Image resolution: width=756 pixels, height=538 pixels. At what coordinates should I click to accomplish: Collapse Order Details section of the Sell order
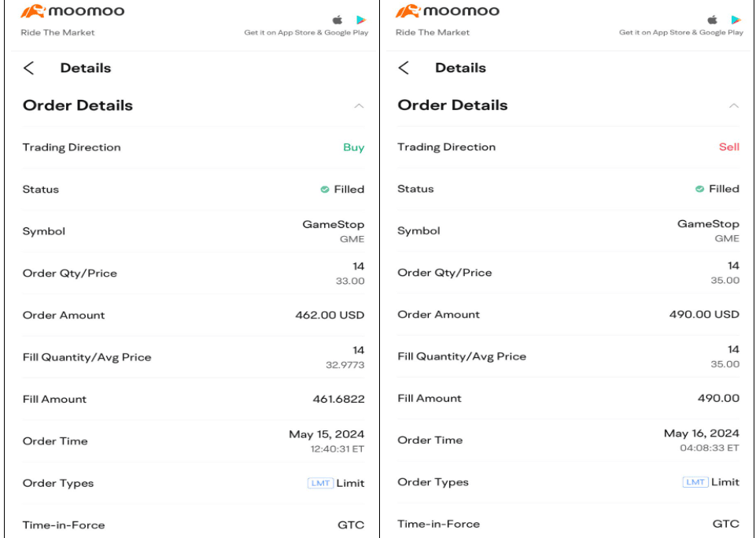coord(734,105)
